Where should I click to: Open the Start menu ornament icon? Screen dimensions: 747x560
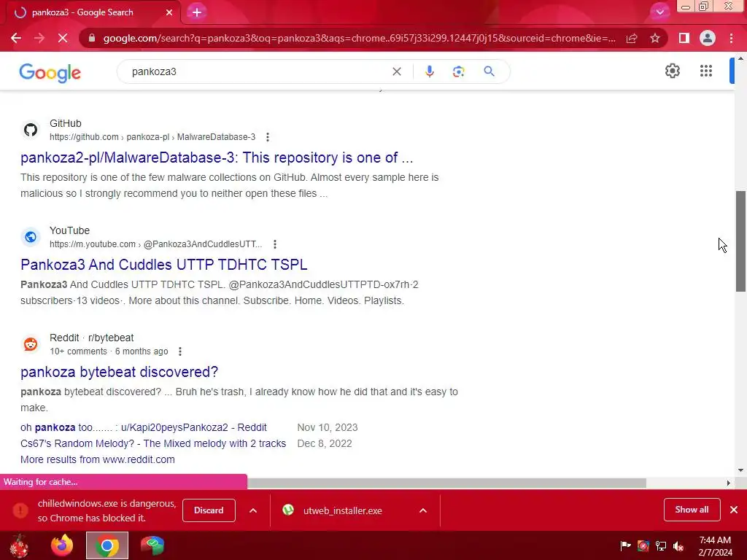[x=19, y=545]
